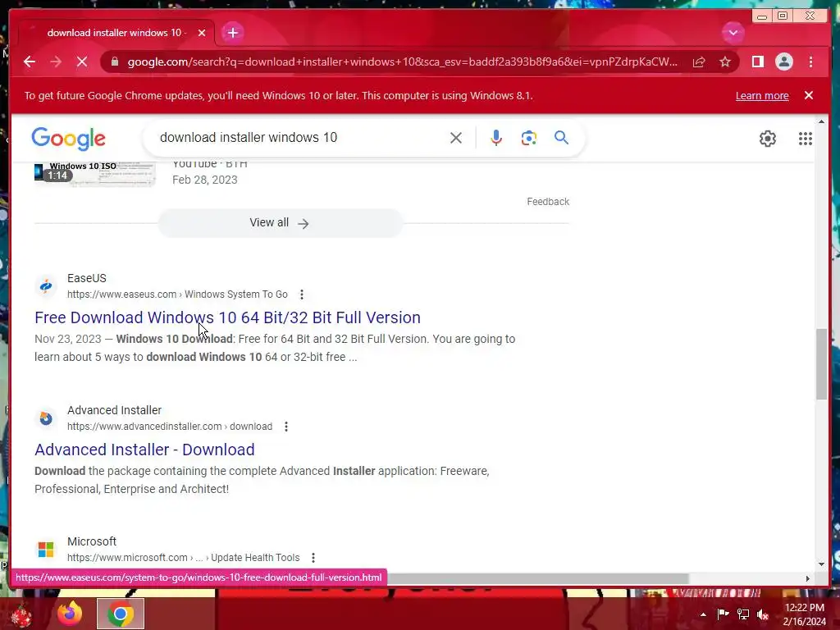Click the Feedback link
Image resolution: width=840 pixels, height=630 pixels.
tap(547, 202)
